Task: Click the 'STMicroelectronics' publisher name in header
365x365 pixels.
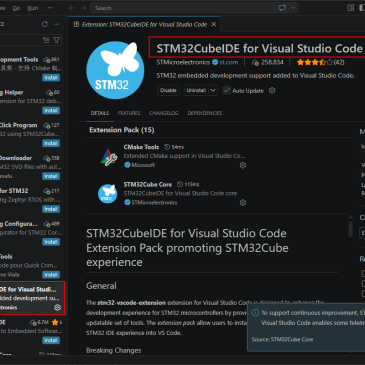Action: point(183,62)
